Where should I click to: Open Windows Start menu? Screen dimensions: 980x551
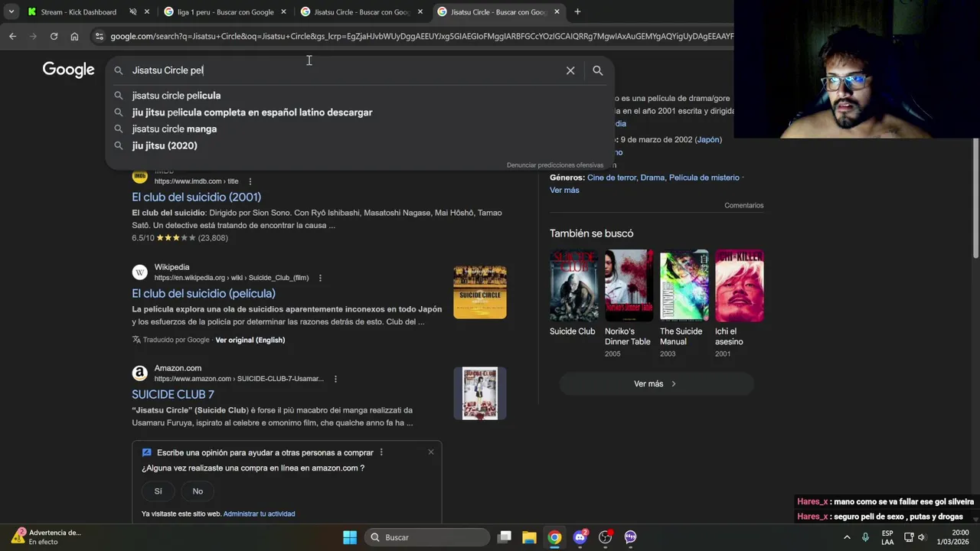(x=350, y=537)
